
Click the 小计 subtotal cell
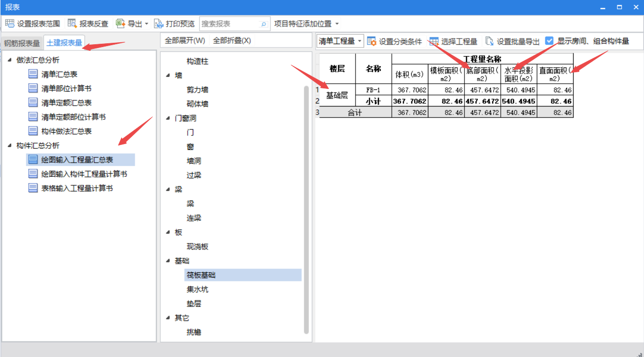374,101
